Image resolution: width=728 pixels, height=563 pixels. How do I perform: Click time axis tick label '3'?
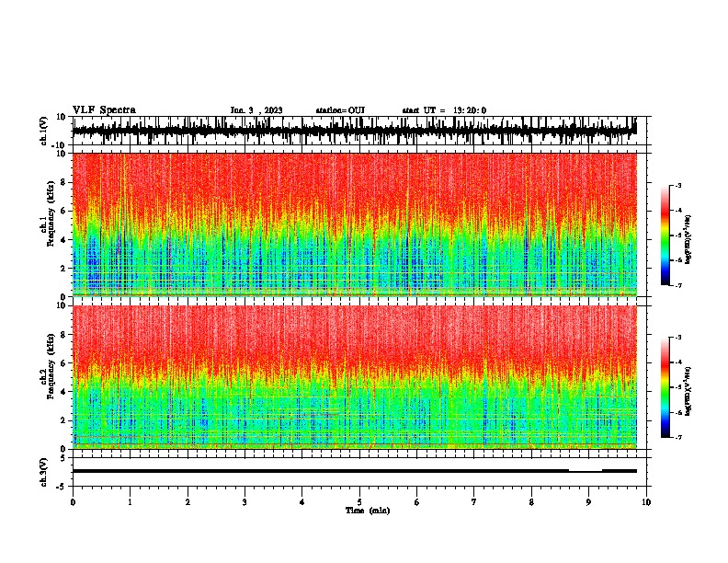tap(245, 502)
